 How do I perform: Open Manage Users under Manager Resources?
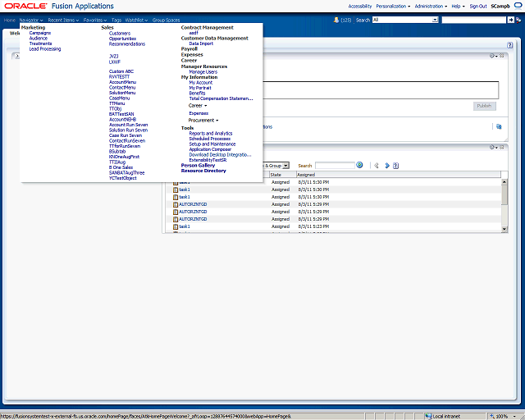[x=203, y=71]
